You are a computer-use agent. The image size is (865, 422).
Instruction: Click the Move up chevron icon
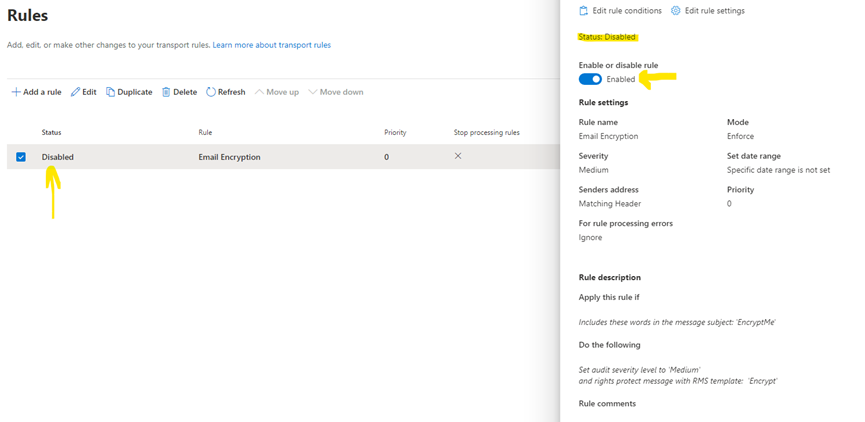pos(259,92)
